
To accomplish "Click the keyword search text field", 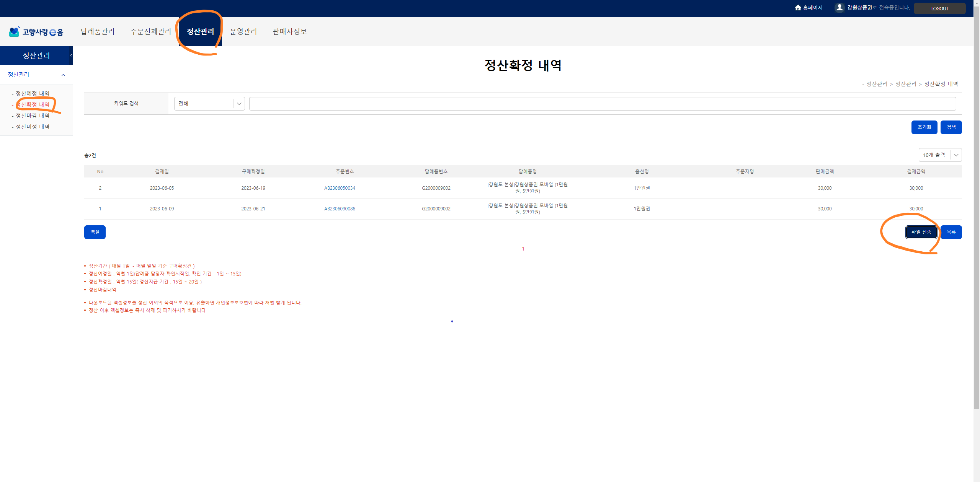I will pyautogui.click(x=603, y=104).
